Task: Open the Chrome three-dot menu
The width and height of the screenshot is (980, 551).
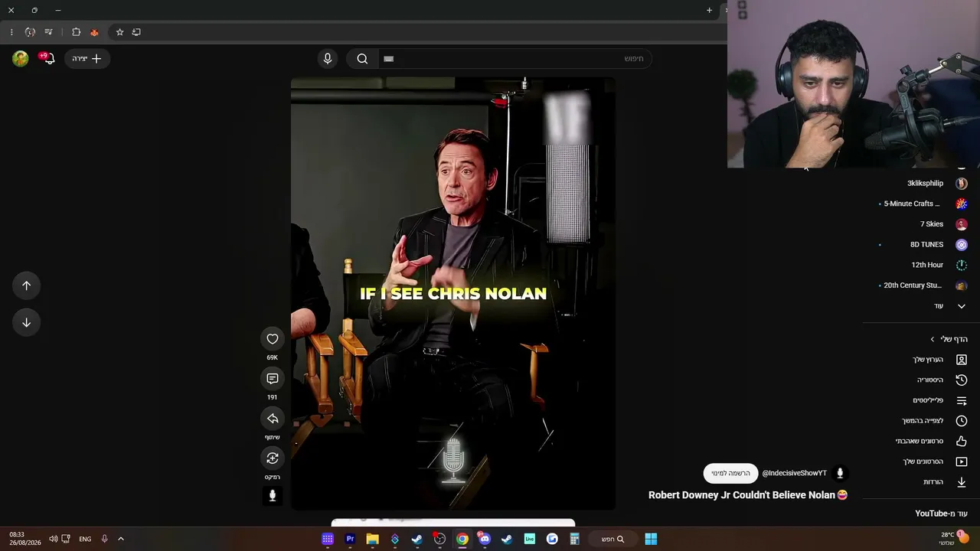Action: [x=11, y=32]
